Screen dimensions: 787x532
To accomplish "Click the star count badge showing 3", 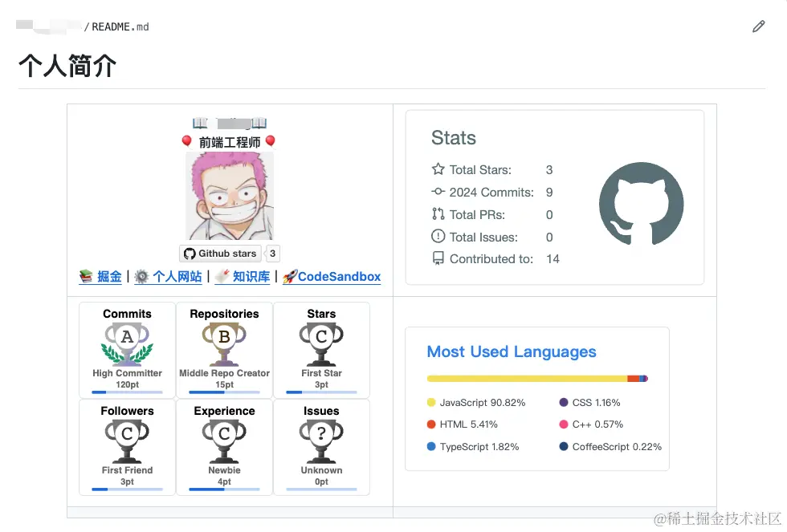I will (x=272, y=254).
